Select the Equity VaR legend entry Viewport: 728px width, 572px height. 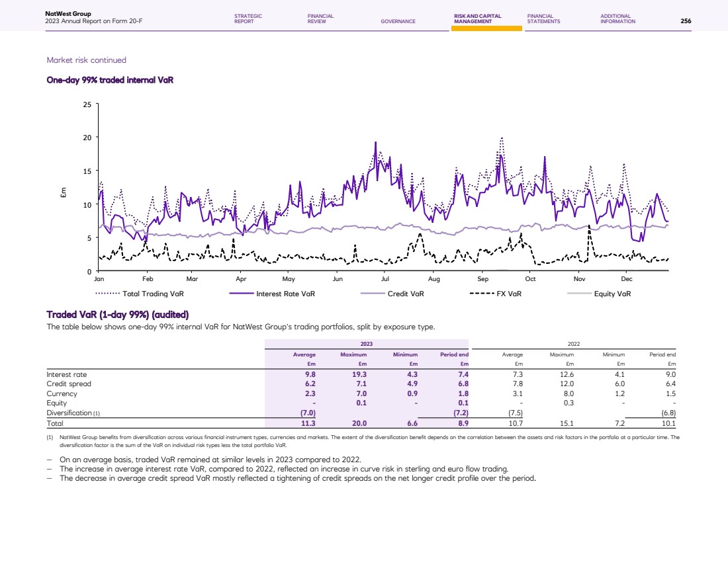[x=612, y=294]
